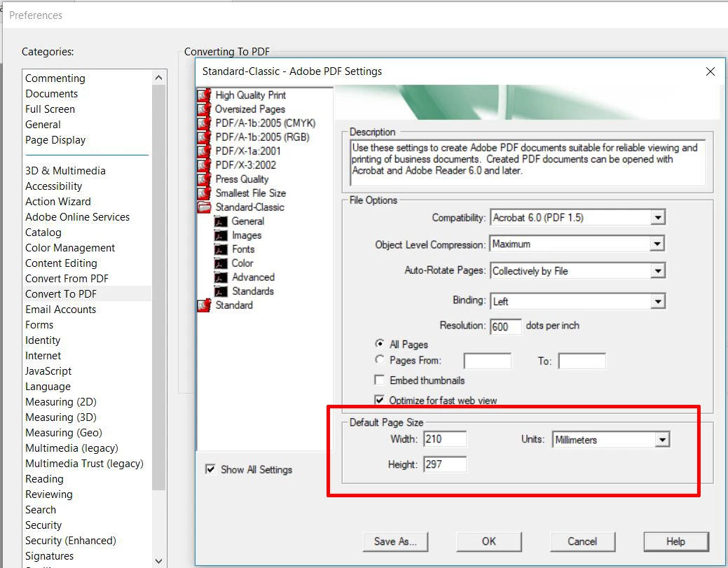Click the PDF/X-3:2002 preset icon

pyautogui.click(x=205, y=165)
